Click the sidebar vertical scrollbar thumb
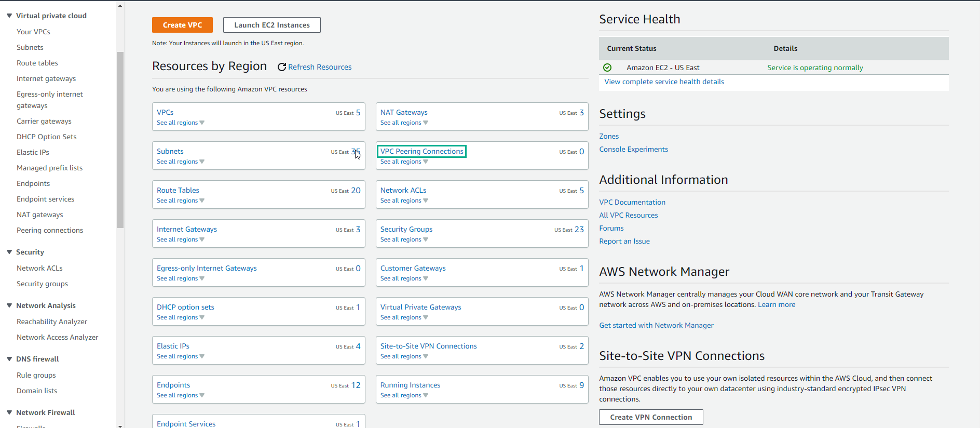 [120, 140]
